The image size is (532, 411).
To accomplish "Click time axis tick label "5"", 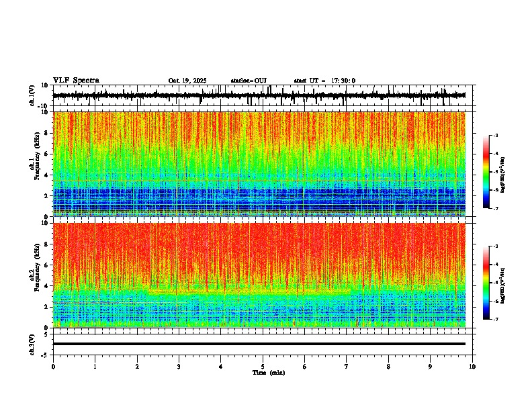I will (263, 367).
